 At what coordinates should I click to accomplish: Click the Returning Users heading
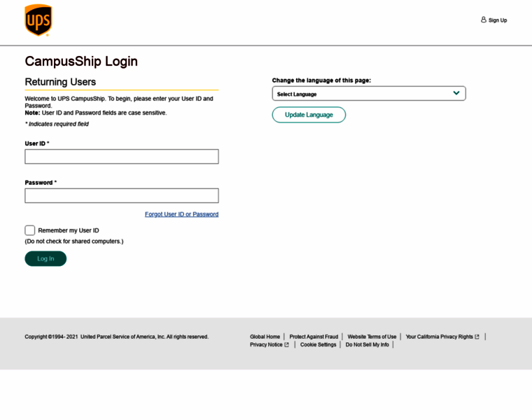[x=60, y=82]
